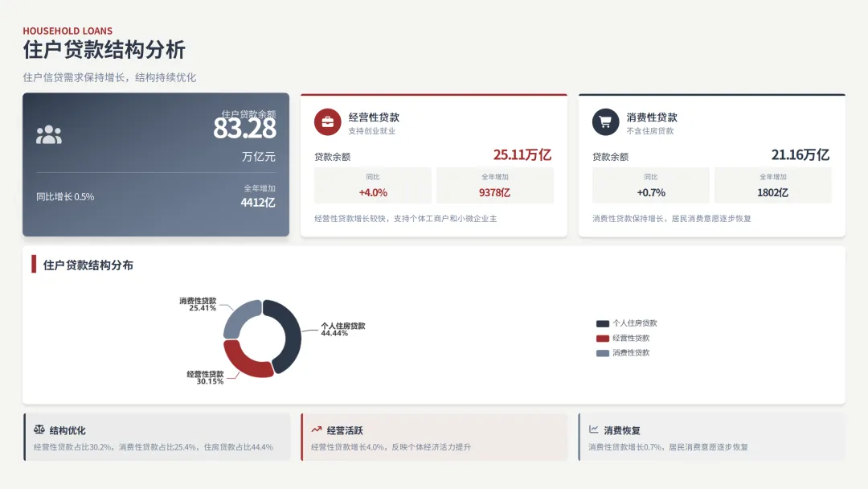Click the +0.7% year-on-year value
This screenshot has width=868, height=489.
[x=651, y=193]
